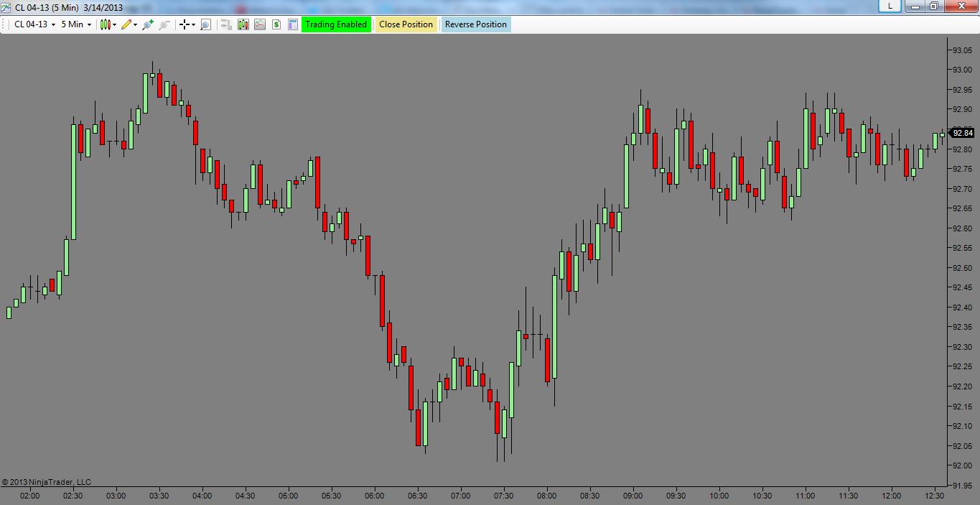Click the 06:30 time axis label
The width and height of the screenshot is (980, 505).
[x=418, y=496]
